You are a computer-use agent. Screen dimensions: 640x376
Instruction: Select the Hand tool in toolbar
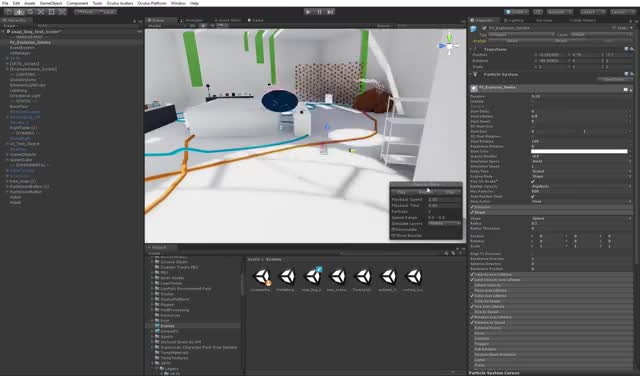click(9, 12)
